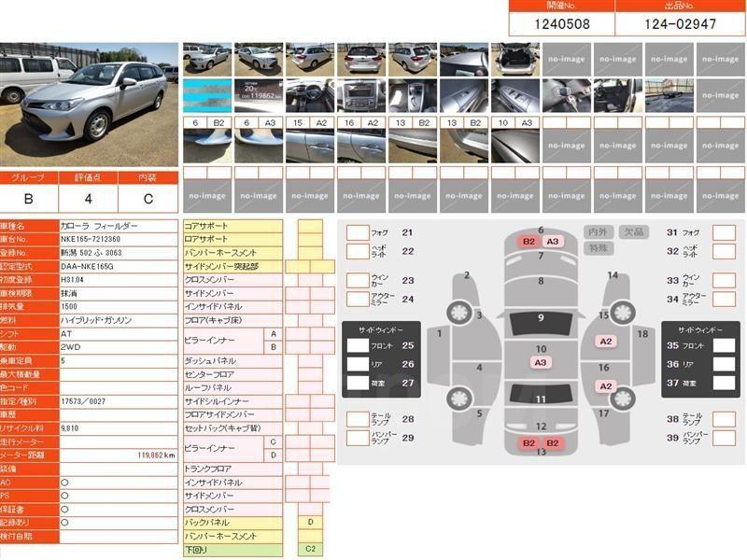Open the odometer thumbnail showing 119862
This screenshot has height=560, width=747.
[x=259, y=95]
